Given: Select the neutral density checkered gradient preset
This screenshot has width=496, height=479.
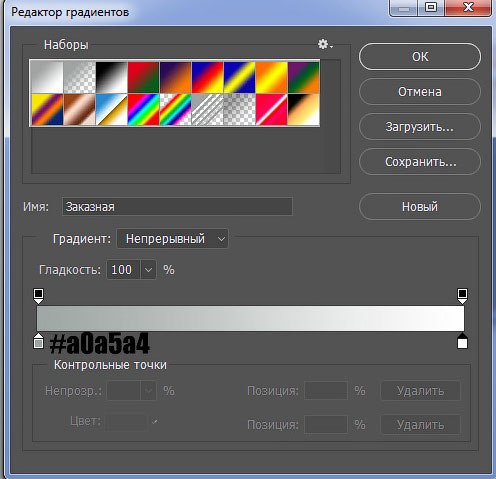Looking at the screenshot, I should (x=240, y=109).
